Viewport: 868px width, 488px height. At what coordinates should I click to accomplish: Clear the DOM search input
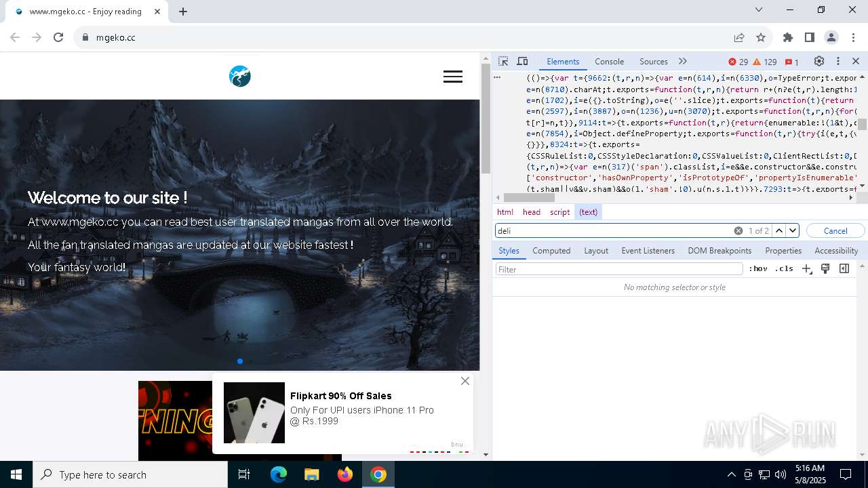(x=738, y=230)
